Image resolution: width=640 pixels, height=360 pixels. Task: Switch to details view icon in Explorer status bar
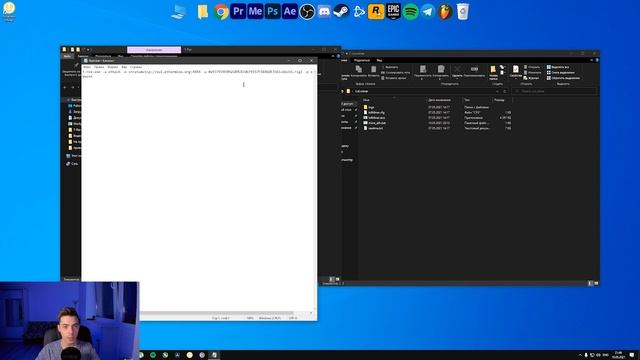point(590,283)
